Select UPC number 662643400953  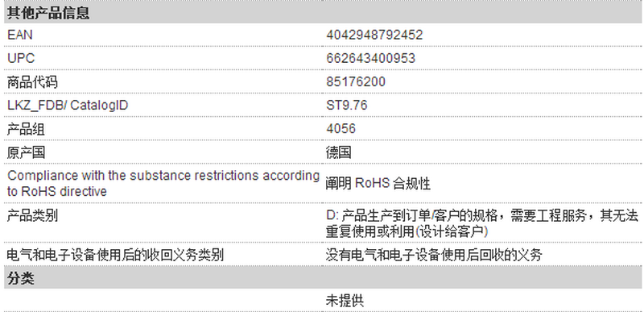coord(370,58)
